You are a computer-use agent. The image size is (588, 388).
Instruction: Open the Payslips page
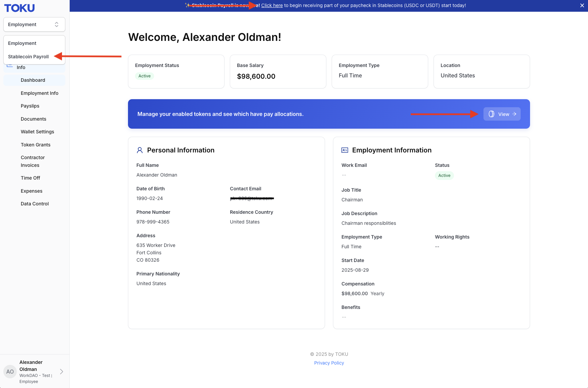point(30,106)
